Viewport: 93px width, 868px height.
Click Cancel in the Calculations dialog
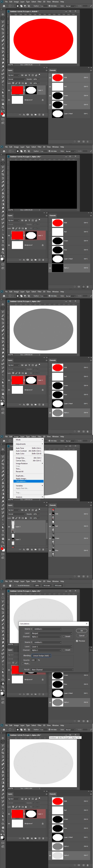click(82, 636)
